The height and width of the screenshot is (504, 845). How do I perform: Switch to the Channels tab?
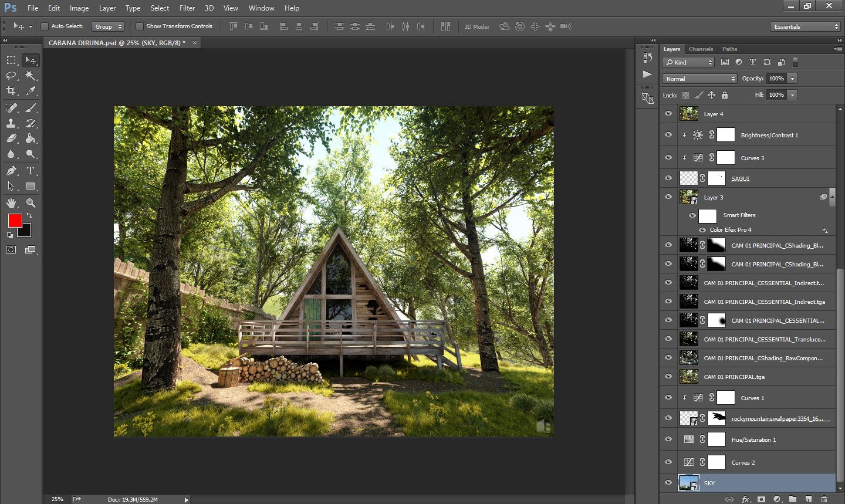(x=701, y=49)
